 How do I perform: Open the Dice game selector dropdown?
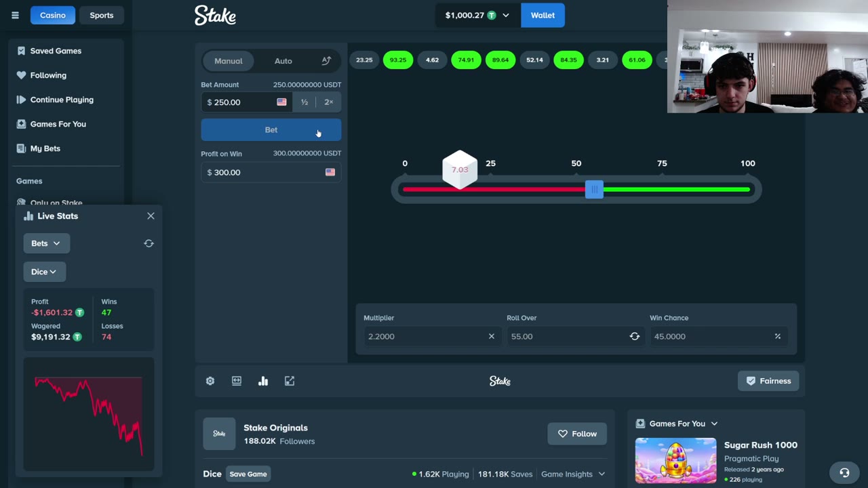44,272
